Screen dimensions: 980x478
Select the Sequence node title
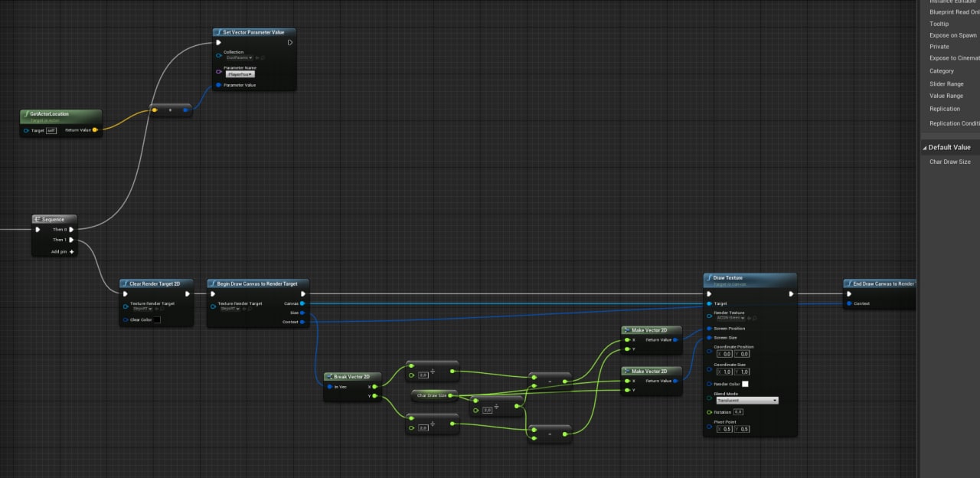tap(53, 219)
